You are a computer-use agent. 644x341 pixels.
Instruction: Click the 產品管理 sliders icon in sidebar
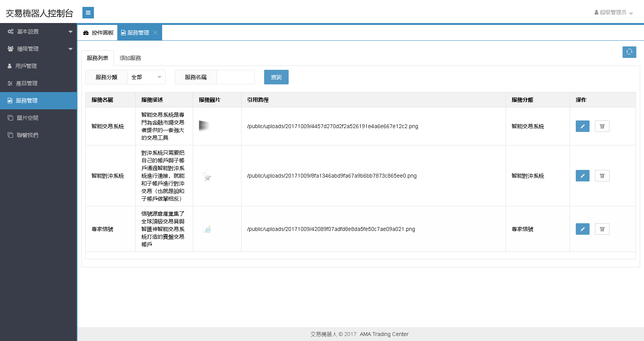(x=10, y=83)
